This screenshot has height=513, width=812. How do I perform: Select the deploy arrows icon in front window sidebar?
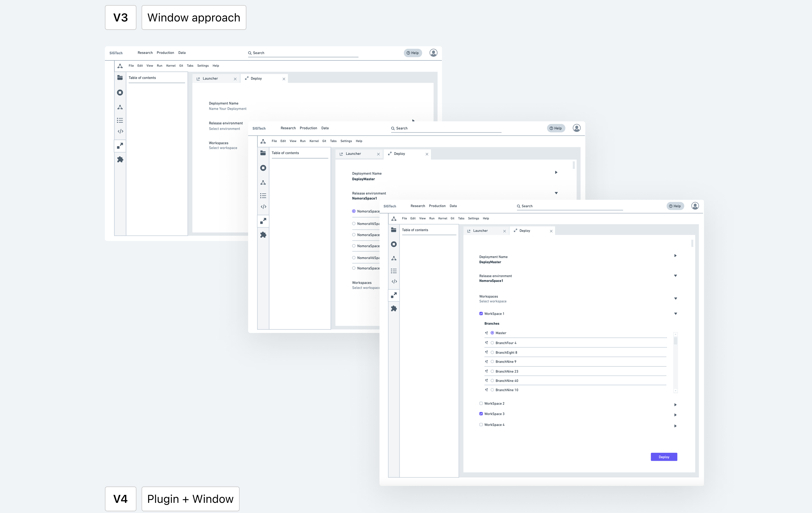[394, 295]
